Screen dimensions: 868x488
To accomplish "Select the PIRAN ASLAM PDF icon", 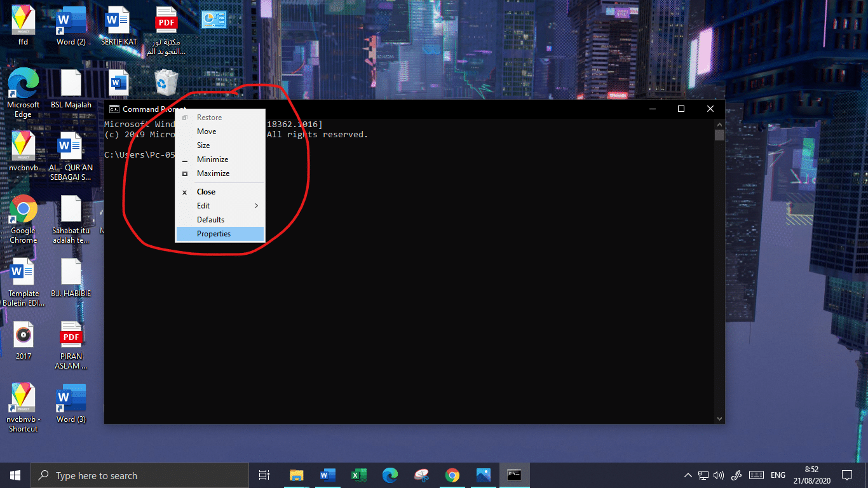I will 71,345.
